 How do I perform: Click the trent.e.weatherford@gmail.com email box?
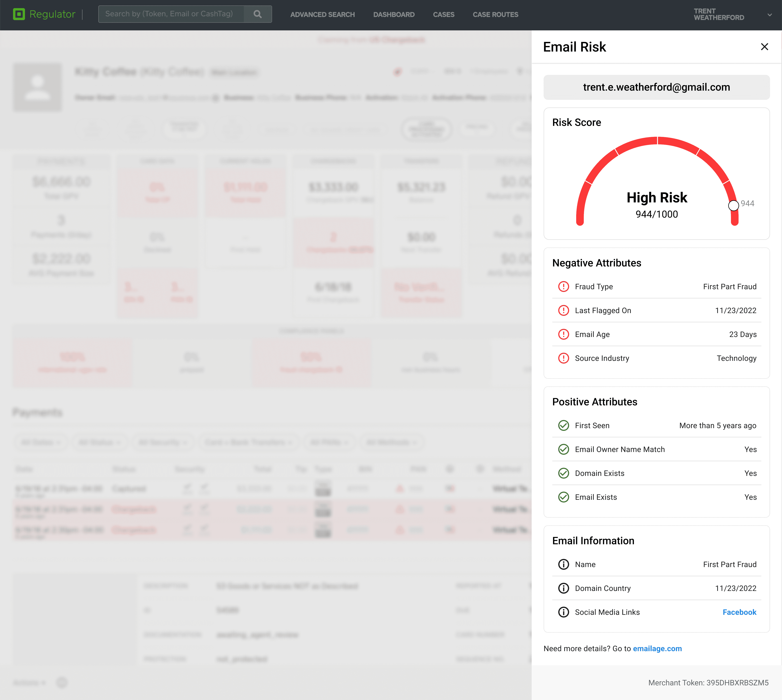[656, 87]
